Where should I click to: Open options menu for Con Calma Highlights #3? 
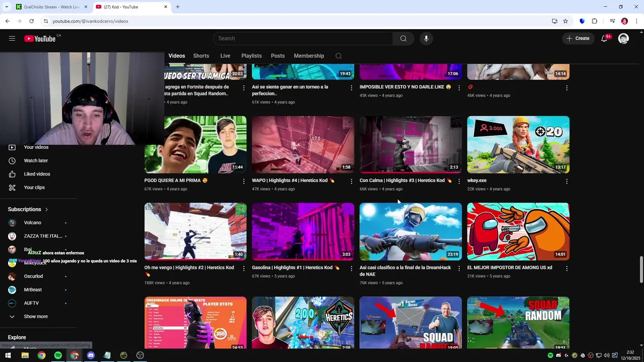click(459, 181)
